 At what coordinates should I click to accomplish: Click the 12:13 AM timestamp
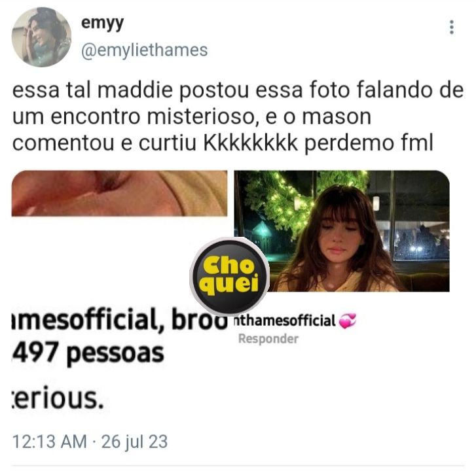(50, 442)
